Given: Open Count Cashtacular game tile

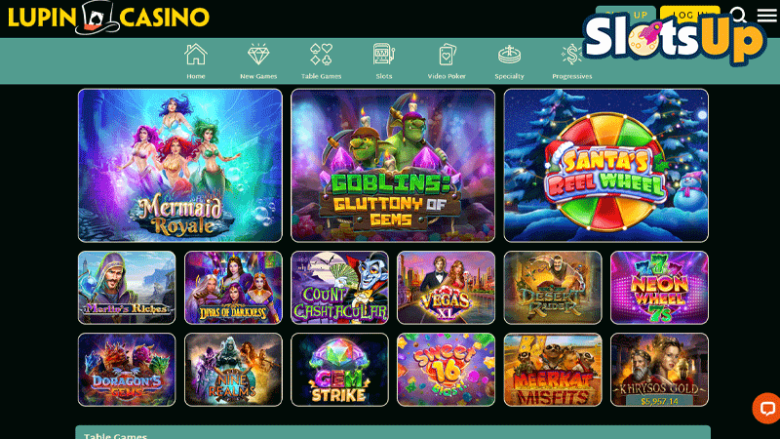Looking at the screenshot, I should pyautogui.click(x=340, y=287).
